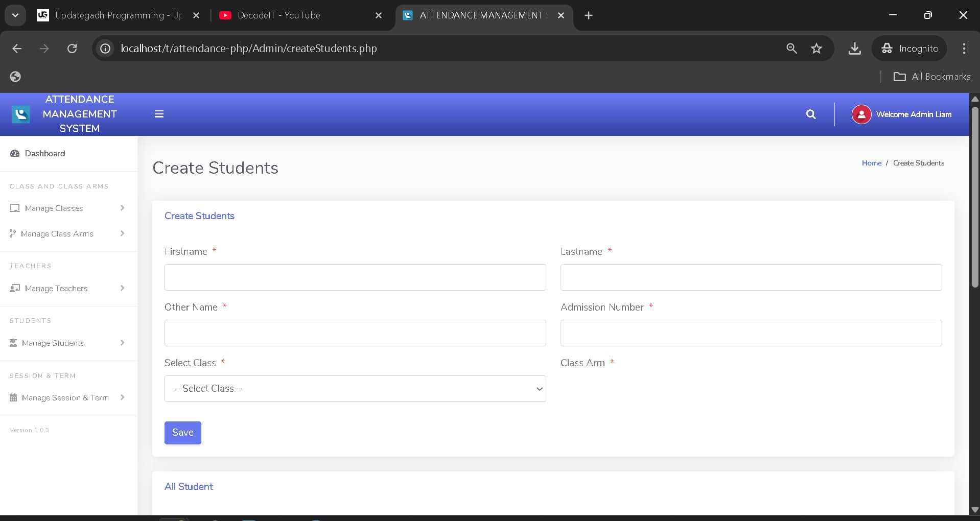The height and width of the screenshot is (521, 980).
Task: Click the Attendance Management System logo
Action: 20,114
